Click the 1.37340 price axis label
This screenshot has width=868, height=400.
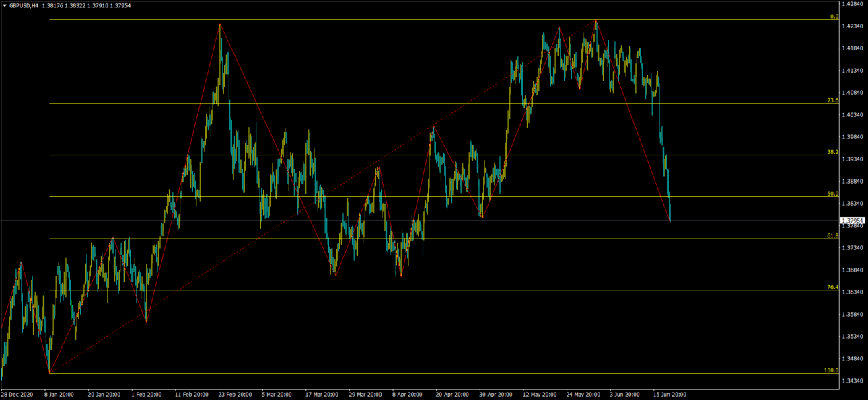click(x=853, y=248)
